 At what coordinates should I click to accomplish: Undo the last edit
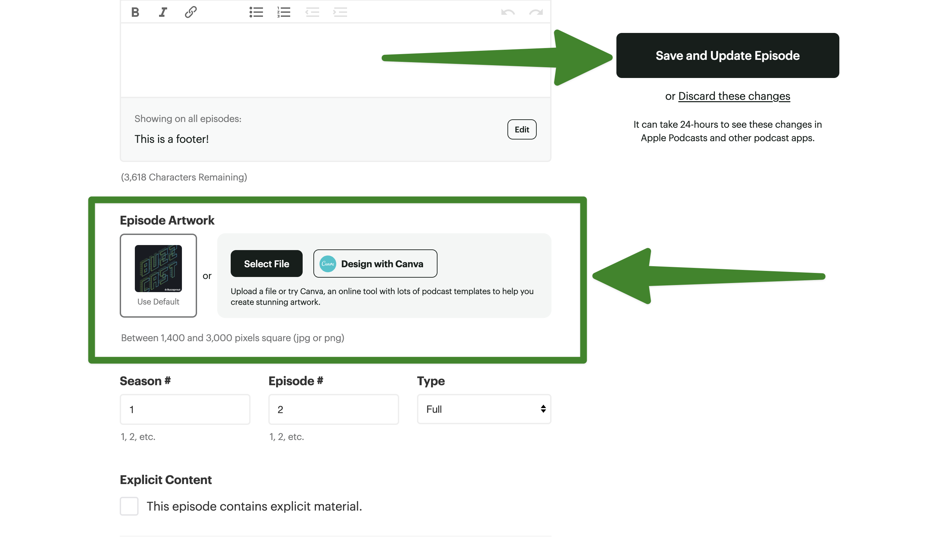508,12
